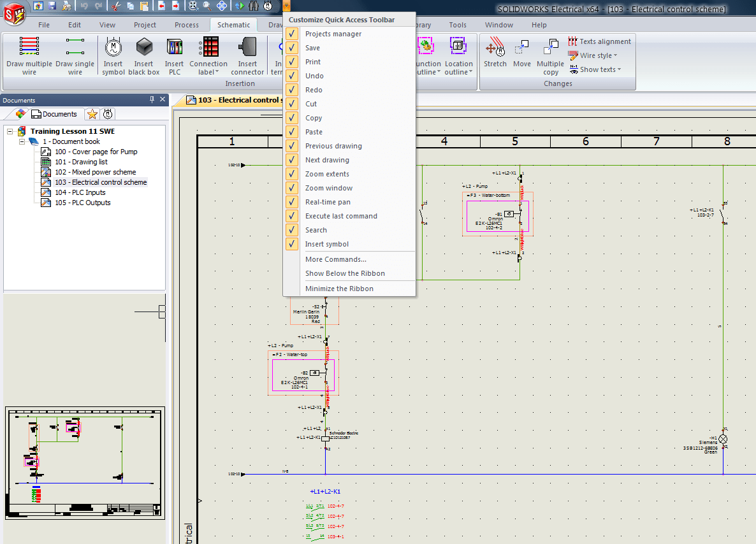
Task: Click Texts alignment in Changes group
Action: (x=599, y=41)
